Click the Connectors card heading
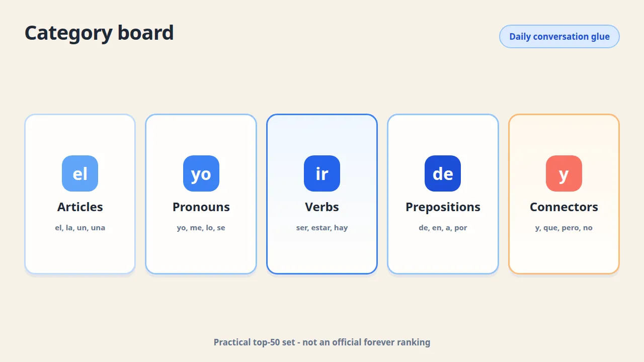The height and width of the screenshot is (362, 644). tap(564, 207)
